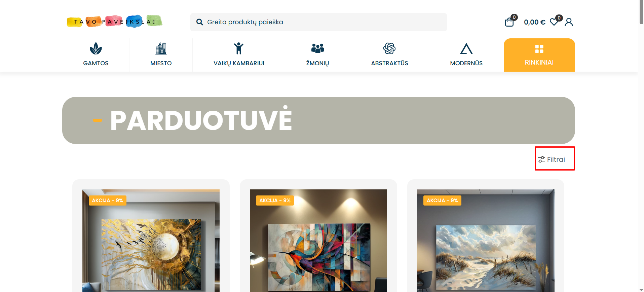Viewport: 644px width, 292px height.
Task: Select the Žmonių people group icon
Action: click(318, 48)
